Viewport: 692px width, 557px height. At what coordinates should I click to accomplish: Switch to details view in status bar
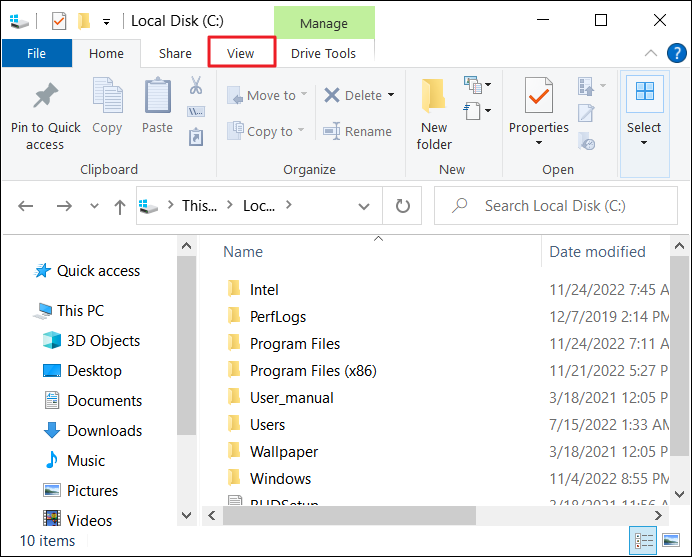(641, 541)
